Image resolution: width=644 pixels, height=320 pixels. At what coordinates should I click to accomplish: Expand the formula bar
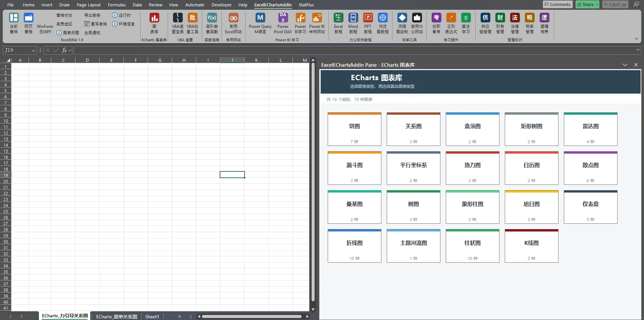click(638, 50)
